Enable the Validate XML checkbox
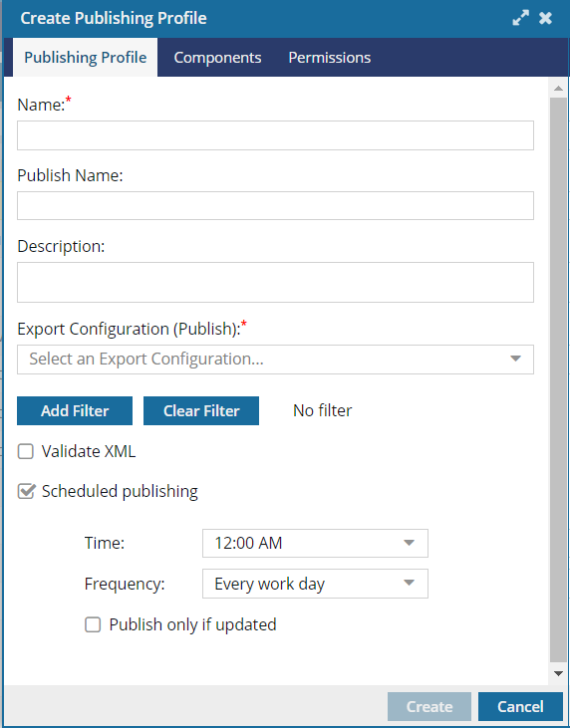This screenshot has height=728, width=570. [26, 451]
